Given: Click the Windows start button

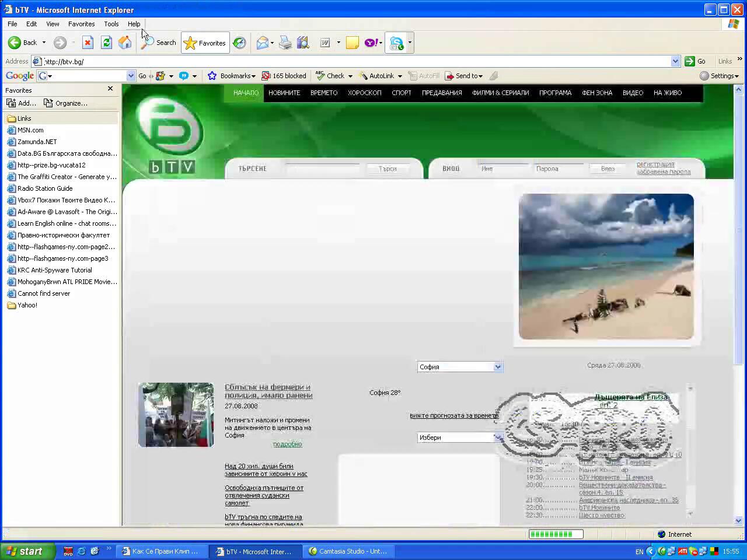Looking at the screenshot, I should [x=28, y=551].
